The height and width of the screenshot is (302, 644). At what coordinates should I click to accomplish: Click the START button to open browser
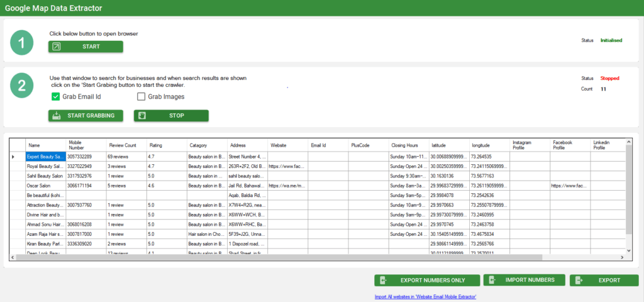click(86, 47)
